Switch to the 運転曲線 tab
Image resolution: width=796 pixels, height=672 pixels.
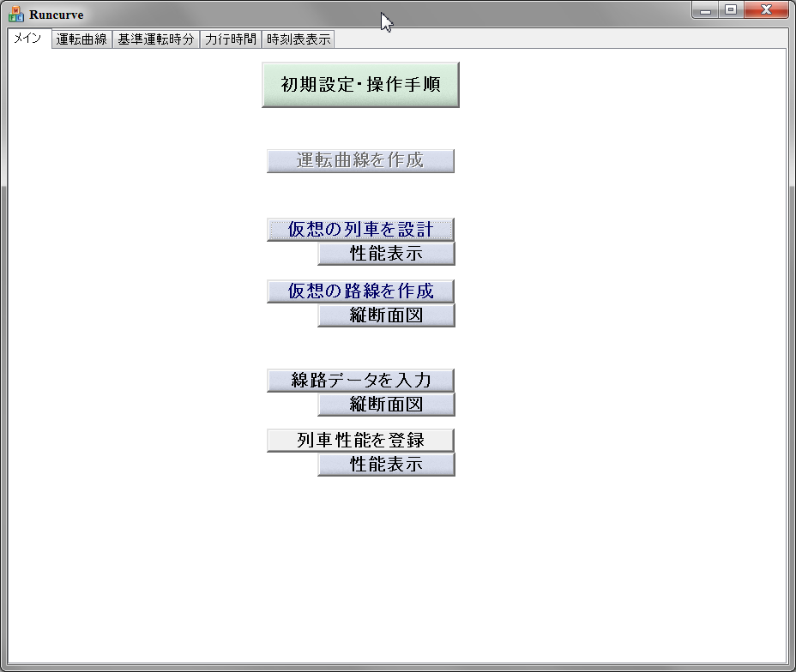[81, 39]
